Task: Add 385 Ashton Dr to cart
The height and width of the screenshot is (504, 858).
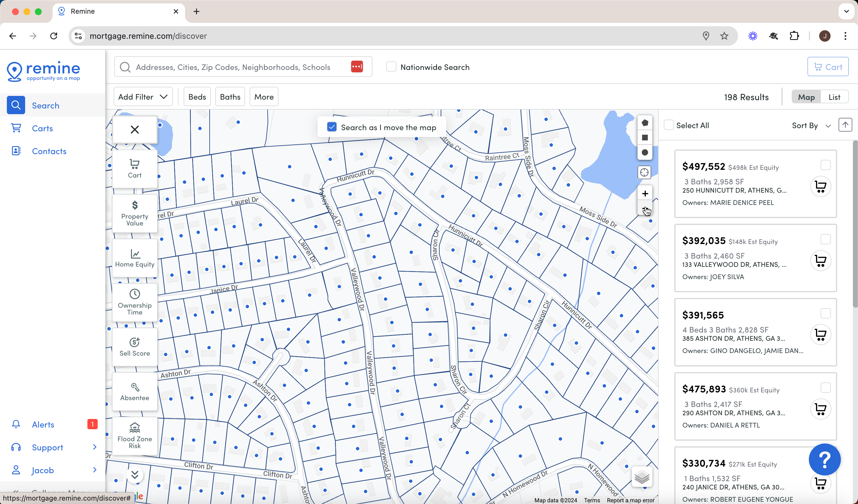Action: pos(821,334)
